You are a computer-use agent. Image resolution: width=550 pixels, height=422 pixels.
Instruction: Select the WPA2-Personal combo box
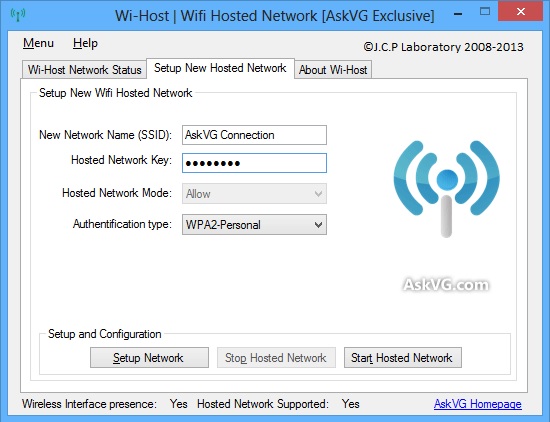point(254,225)
